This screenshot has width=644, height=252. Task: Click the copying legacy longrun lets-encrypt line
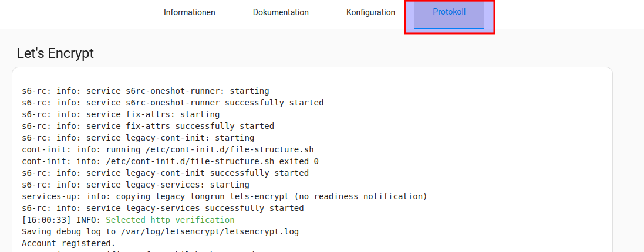tap(224, 196)
